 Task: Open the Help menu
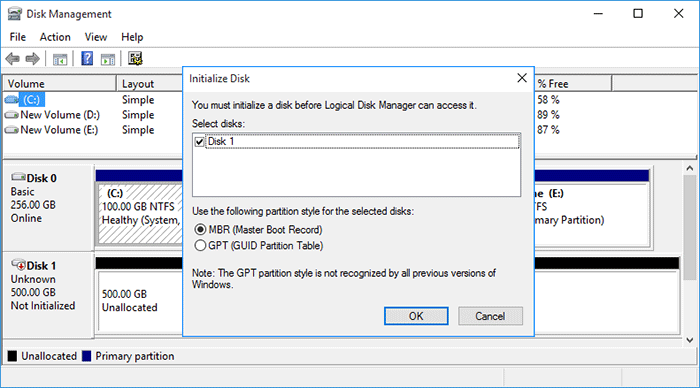(132, 37)
